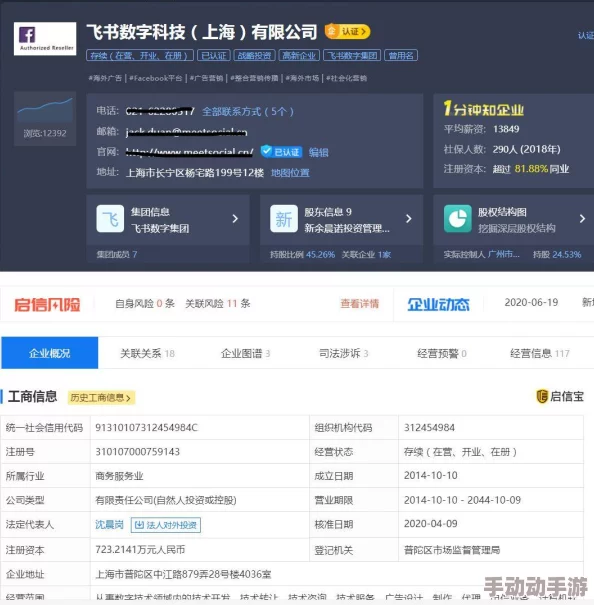The image size is (594, 605).
Task: Expand the 集团信息 card chevron
Action: (x=235, y=219)
